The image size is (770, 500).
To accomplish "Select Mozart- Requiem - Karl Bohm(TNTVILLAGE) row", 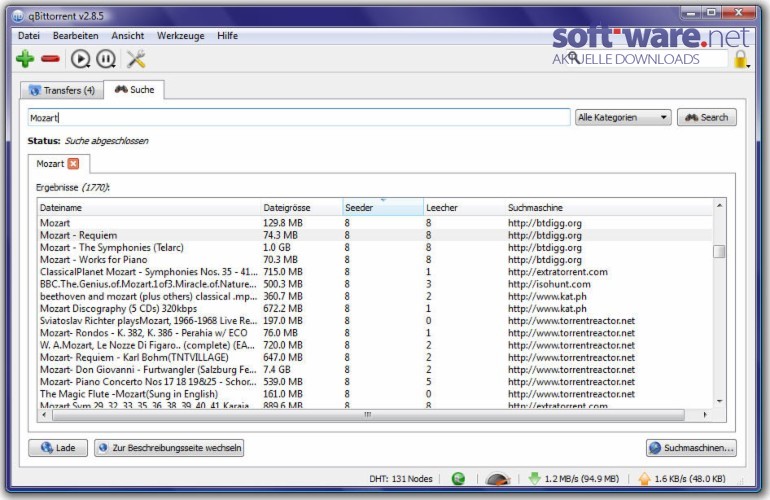I will (x=375, y=358).
